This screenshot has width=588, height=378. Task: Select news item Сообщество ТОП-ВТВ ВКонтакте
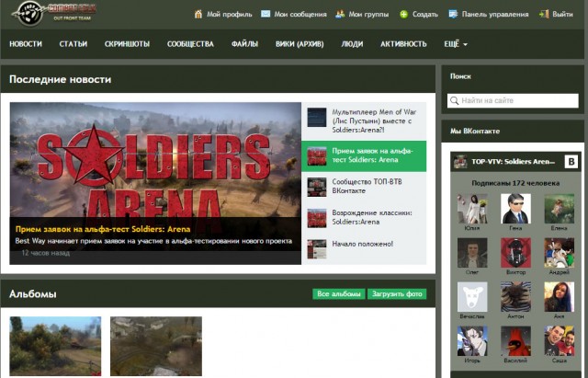pos(364,187)
